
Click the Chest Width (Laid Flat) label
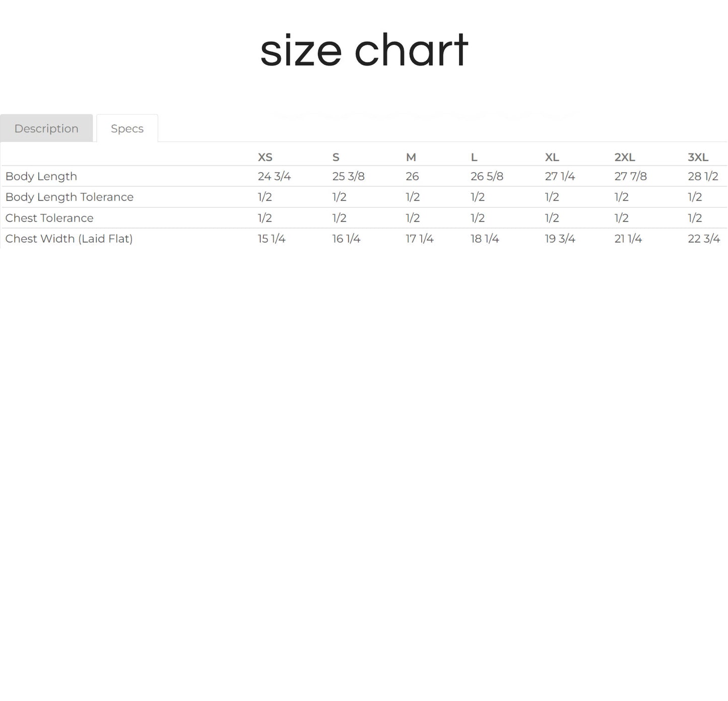69,239
